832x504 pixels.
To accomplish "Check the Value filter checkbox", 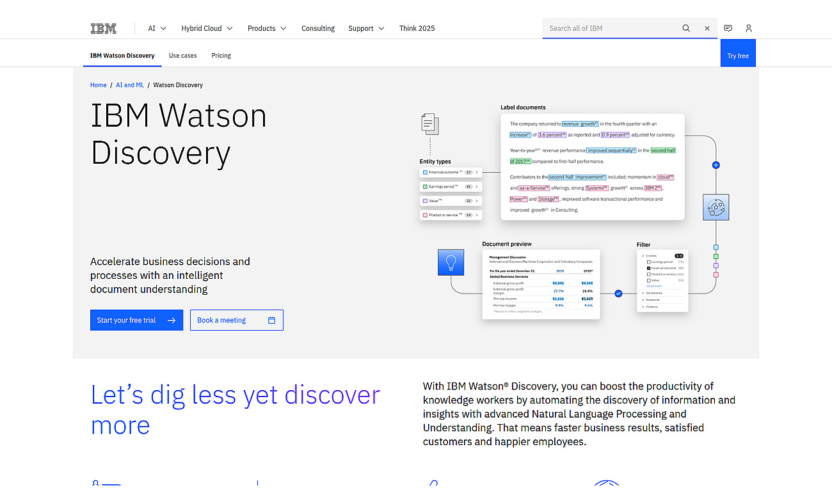I will [x=648, y=280].
